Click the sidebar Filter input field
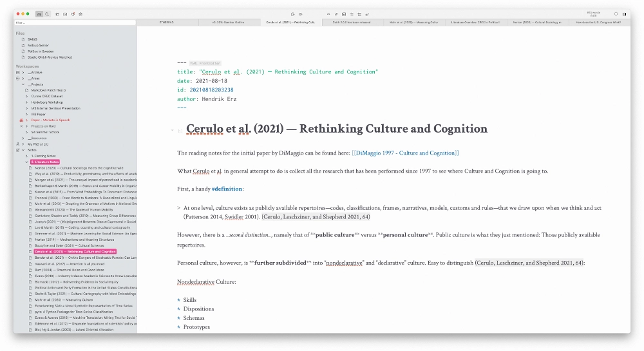Screen dimensions: 644x351 tap(75, 23)
